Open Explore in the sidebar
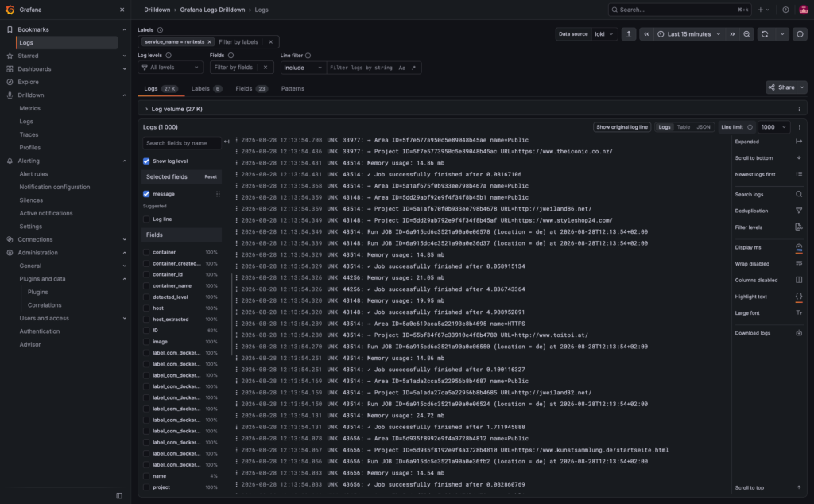814x504 pixels. [x=28, y=82]
